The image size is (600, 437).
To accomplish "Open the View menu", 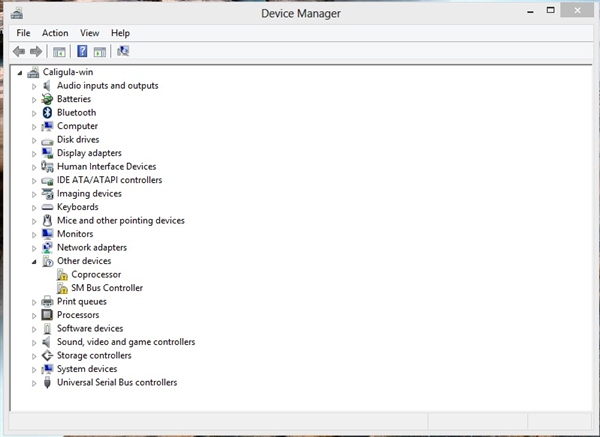I will (x=90, y=33).
